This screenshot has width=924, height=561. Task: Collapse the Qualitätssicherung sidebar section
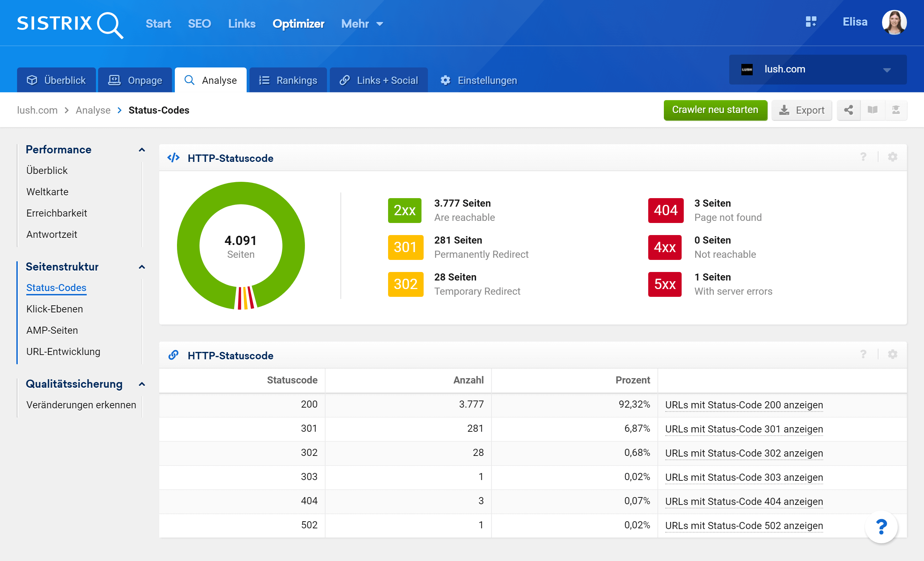tap(142, 385)
